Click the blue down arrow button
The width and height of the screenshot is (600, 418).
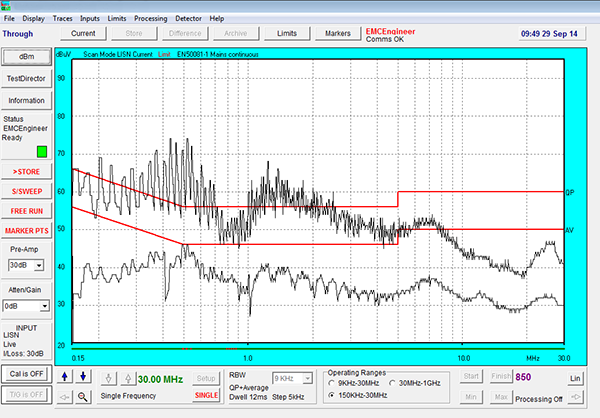tap(83, 377)
